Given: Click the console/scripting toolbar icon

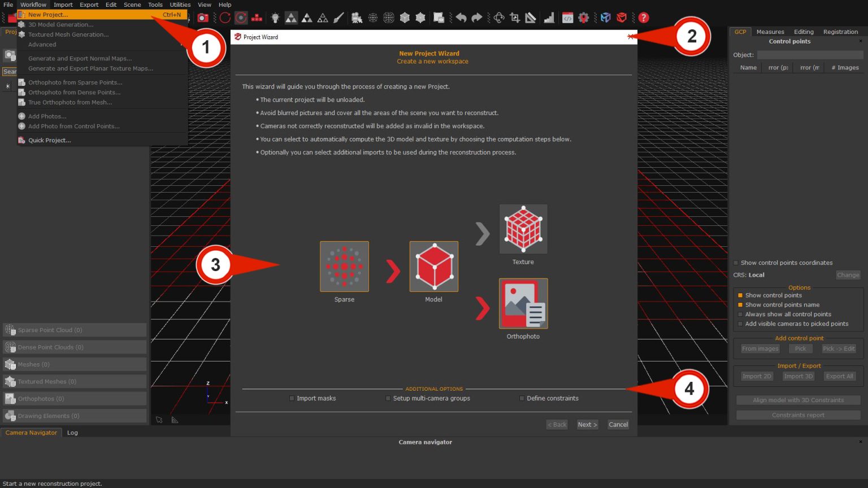Looking at the screenshot, I should 568,18.
